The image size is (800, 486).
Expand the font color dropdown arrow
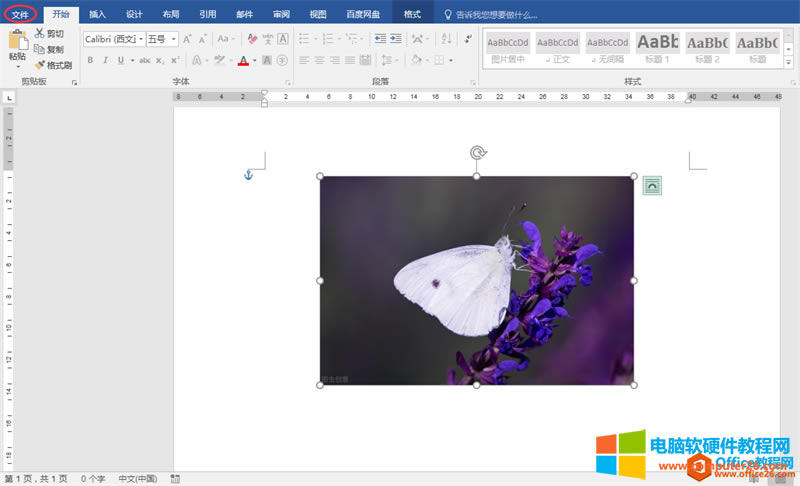pyautogui.click(x=255, y=60)
